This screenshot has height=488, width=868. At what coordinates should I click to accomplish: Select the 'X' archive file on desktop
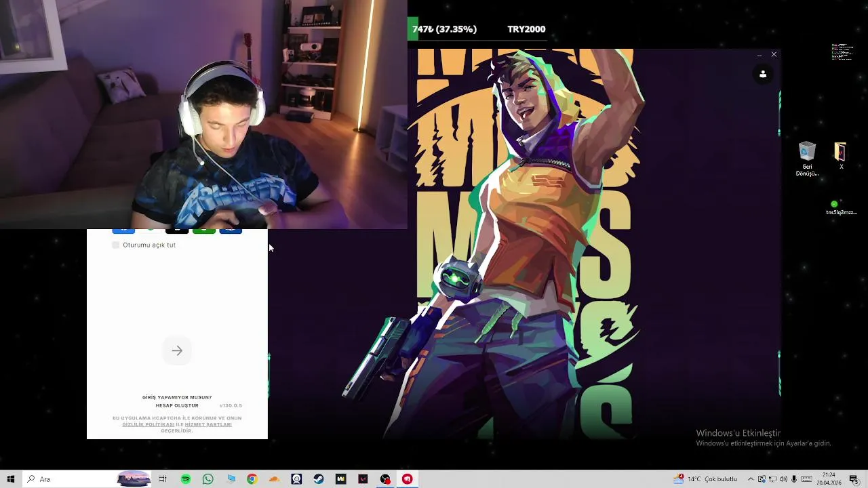841,156
